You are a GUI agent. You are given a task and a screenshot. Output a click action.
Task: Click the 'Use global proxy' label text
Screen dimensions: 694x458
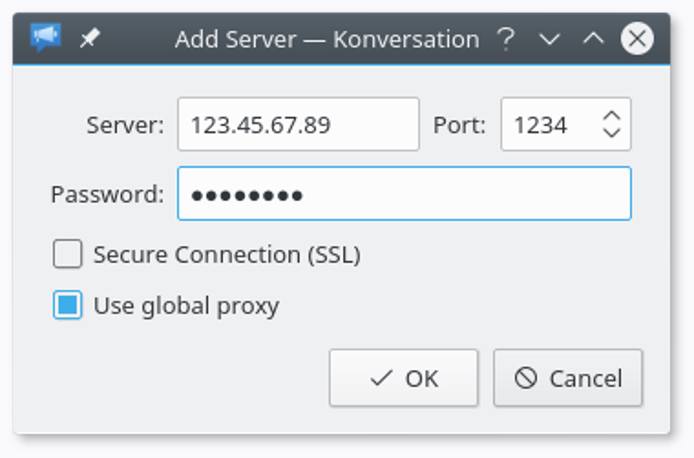tap(186, 305)
